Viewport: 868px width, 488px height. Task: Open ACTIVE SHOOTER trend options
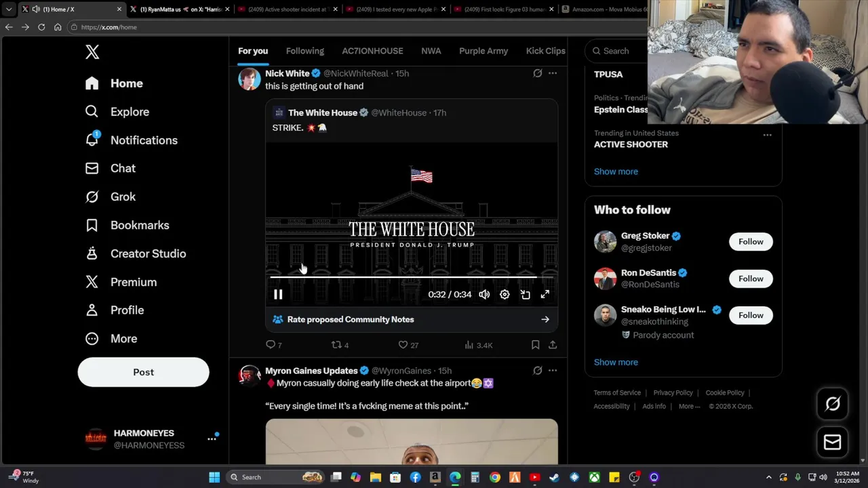767,135
